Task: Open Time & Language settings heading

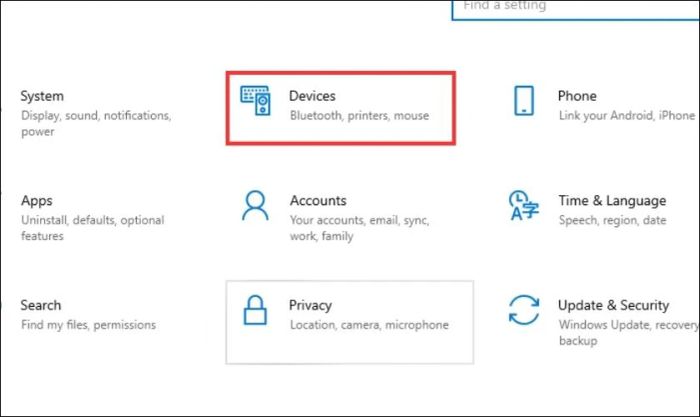Action: pyautogui.click(x=612, y=201)
